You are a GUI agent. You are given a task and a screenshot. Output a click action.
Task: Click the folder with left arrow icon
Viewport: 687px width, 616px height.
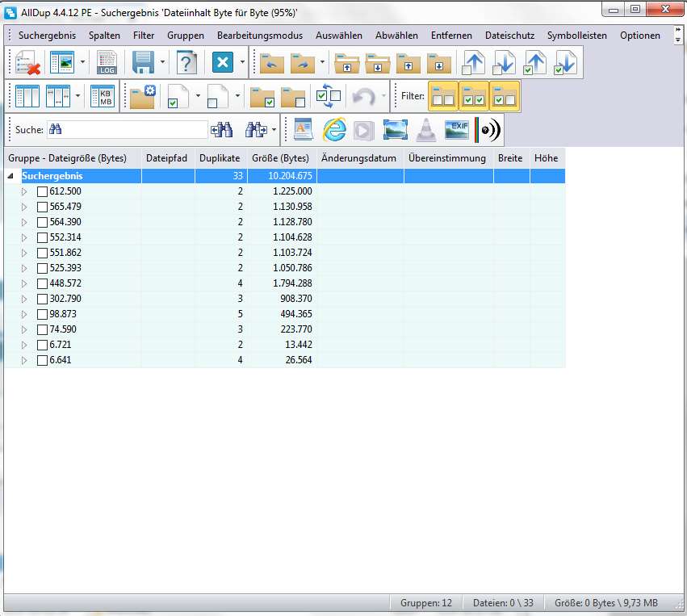pos(271,63)
